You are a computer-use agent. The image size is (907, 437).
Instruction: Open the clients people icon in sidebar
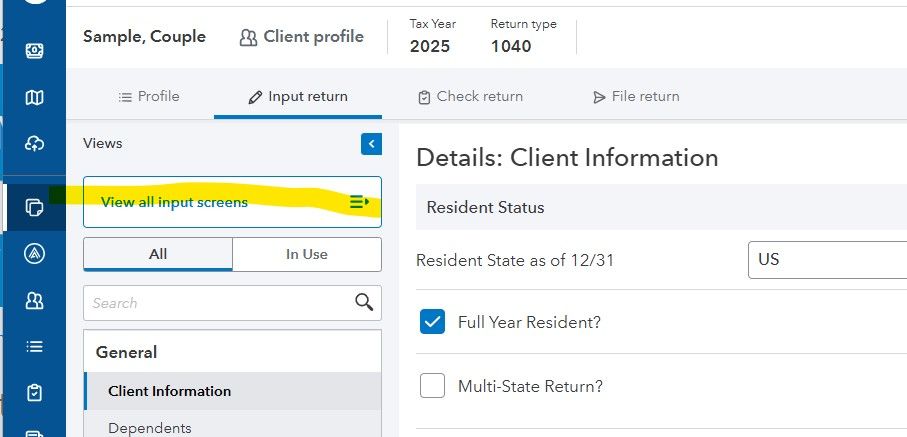pyautogui.click(x=35, y=300)
